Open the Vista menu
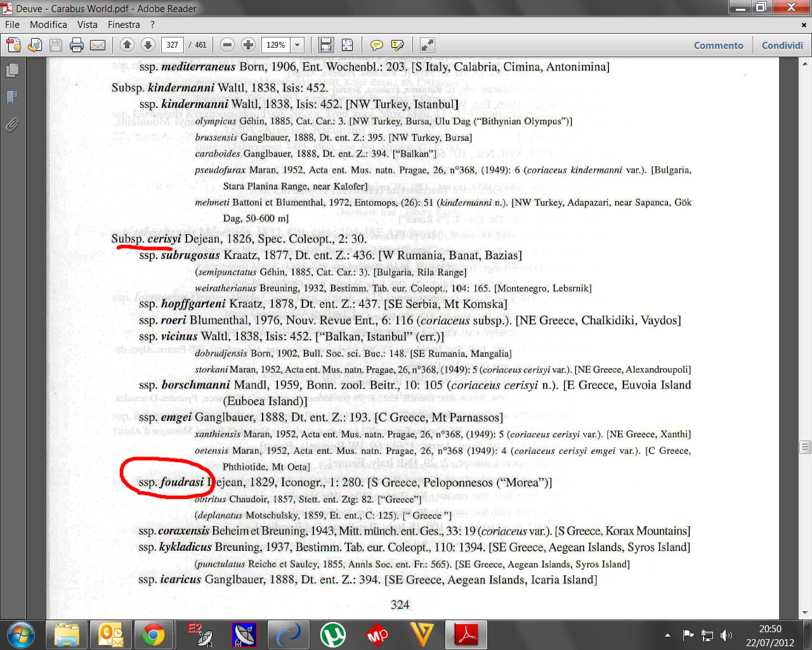The height and width of the screenshot is (650, 812). [88, 25]
